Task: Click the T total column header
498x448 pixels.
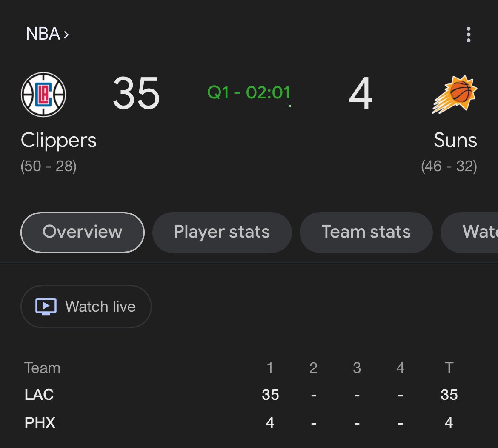Action: [x=449, y=368]
